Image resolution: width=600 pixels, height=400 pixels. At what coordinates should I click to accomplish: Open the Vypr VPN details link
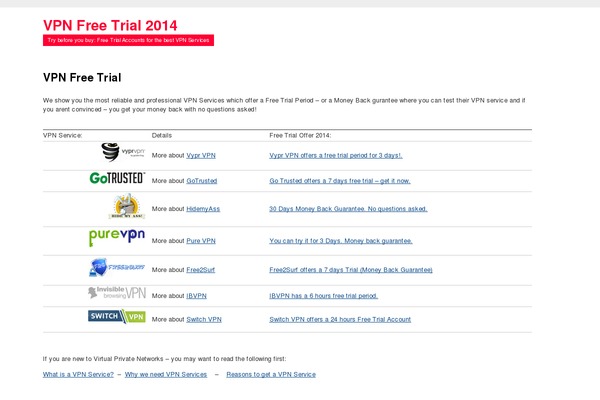[x=201, y=155]
